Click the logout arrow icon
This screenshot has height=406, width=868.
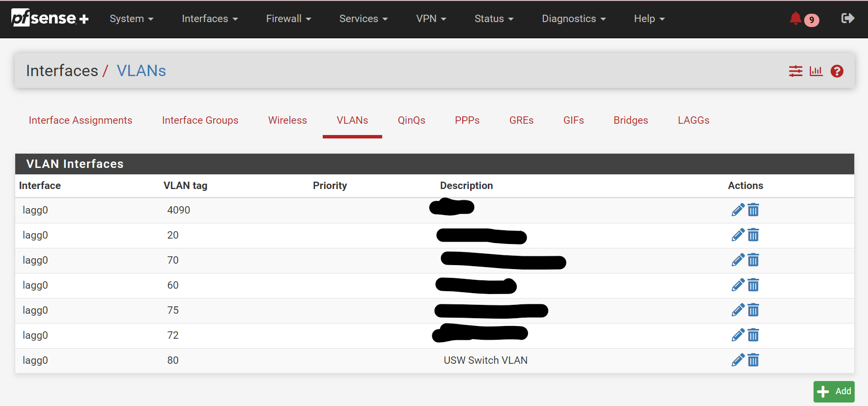[x=847, y=19]
